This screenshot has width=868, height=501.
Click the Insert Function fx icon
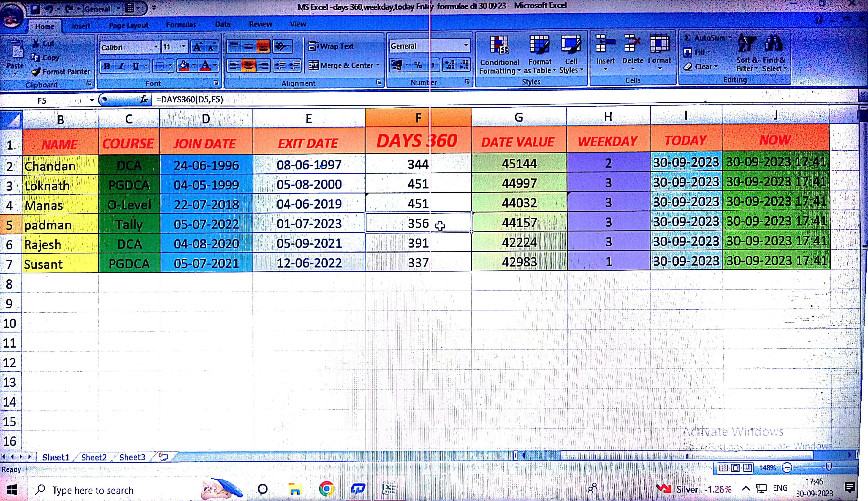click(144, 100)
